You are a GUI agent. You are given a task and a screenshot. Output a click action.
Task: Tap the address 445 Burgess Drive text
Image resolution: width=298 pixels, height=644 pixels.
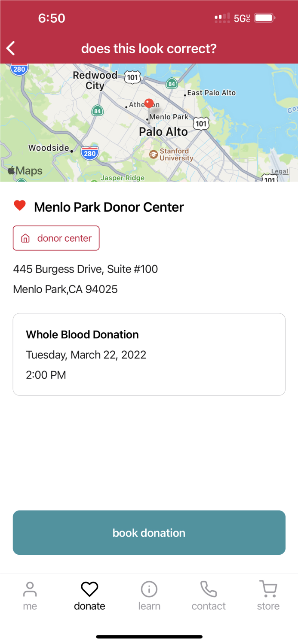85,269
